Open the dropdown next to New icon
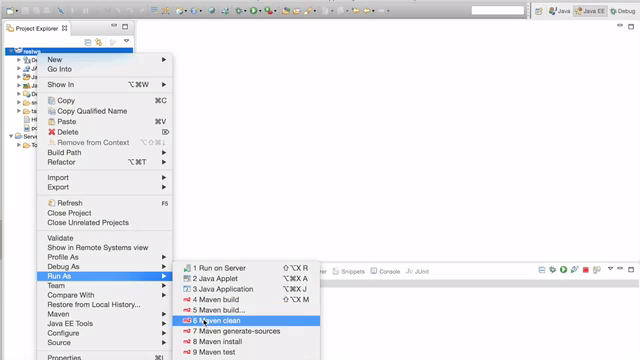This screenshot has height=360, width=640. coord(17,11)
